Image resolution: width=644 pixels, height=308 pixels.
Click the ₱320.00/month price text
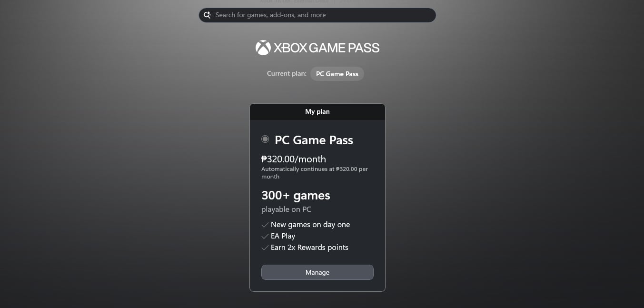coord(294,159)
